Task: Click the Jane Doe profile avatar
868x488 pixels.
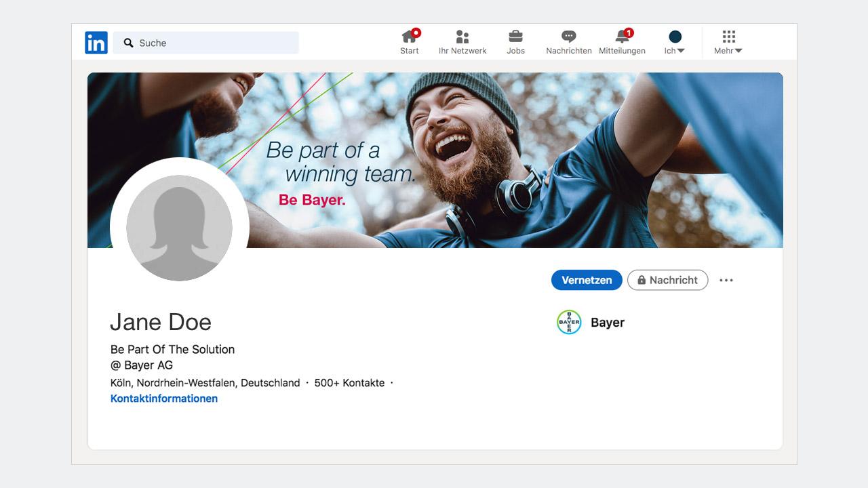Action: pos(180,228)
